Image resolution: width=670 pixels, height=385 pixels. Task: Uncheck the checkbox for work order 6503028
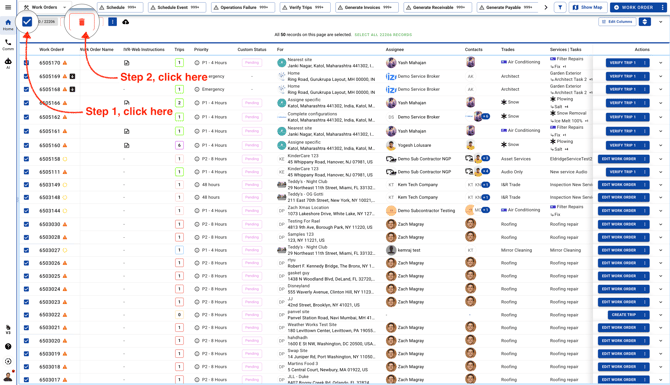[26, 237]
